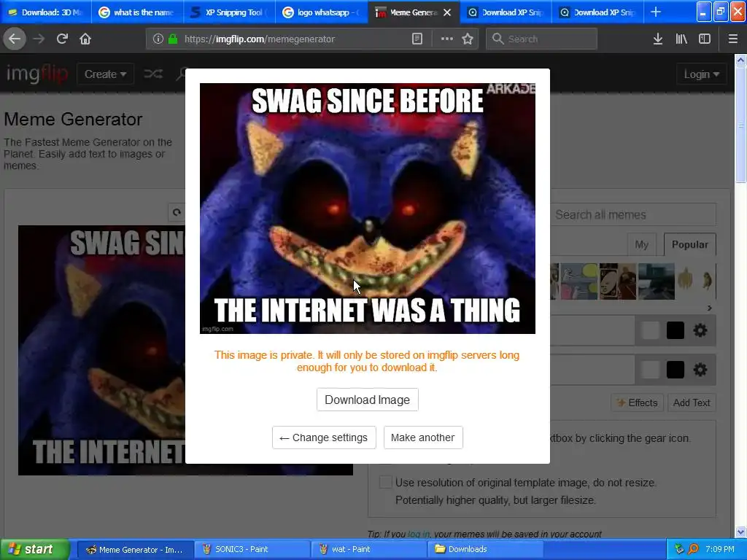Click the system tray magnifier icon
747x560 pixels.
pos(693,549)
